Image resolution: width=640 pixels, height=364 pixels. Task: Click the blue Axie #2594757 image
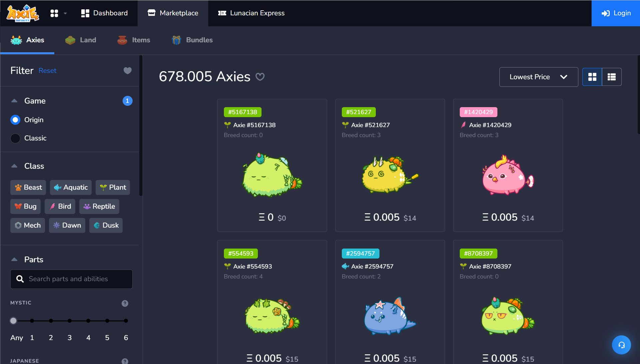(x=390, y=316)
